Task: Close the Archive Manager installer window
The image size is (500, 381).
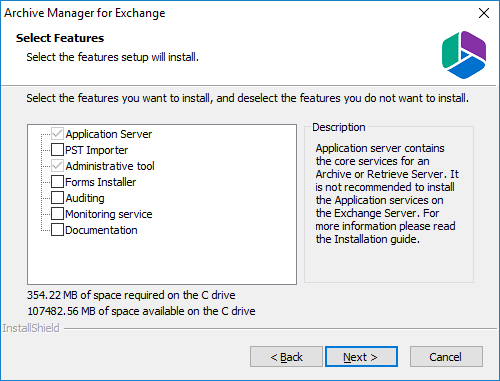Action: coord(484,13)
